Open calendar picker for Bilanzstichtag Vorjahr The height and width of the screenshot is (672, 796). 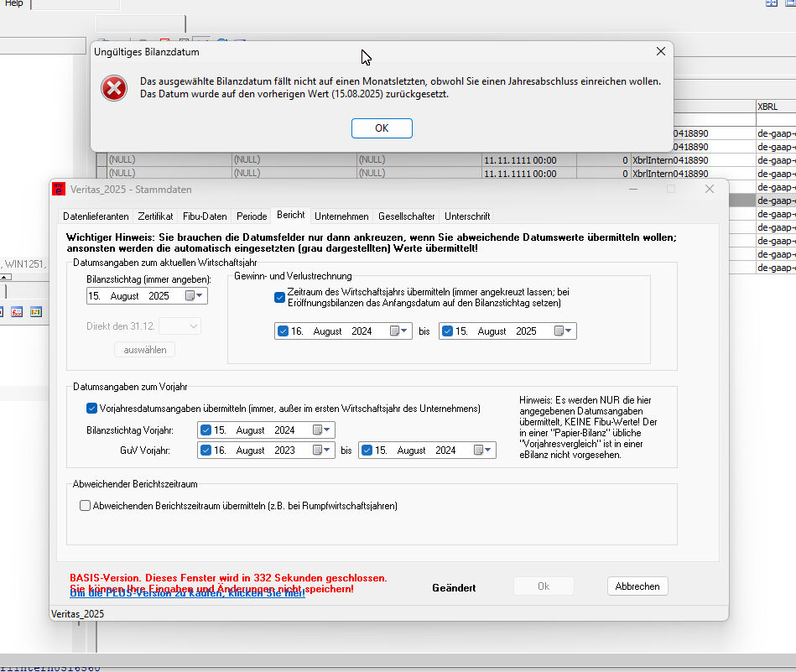click(x=322, y=430)
